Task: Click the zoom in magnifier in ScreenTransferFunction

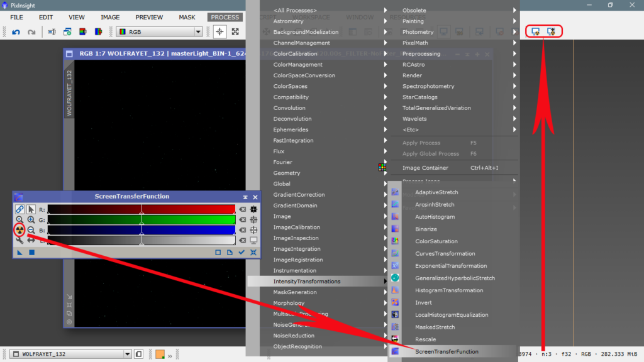Action: [x=31, y=219]
